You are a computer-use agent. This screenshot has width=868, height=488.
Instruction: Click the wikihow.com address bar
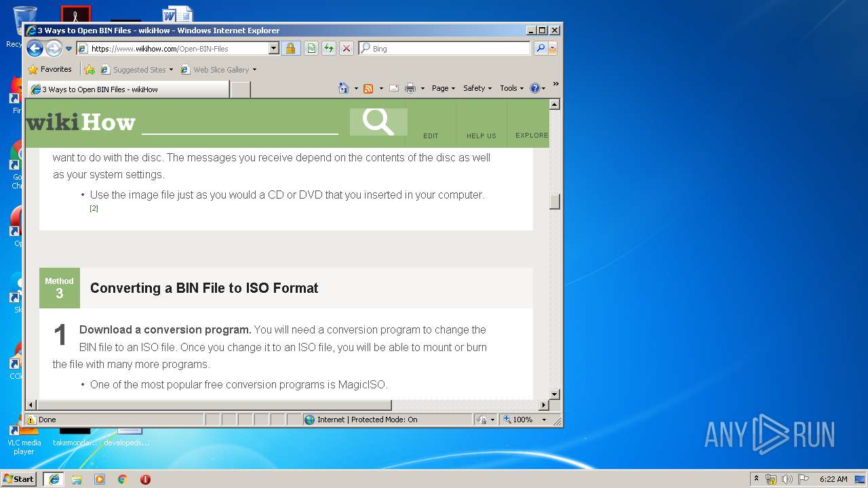point(172,48)
